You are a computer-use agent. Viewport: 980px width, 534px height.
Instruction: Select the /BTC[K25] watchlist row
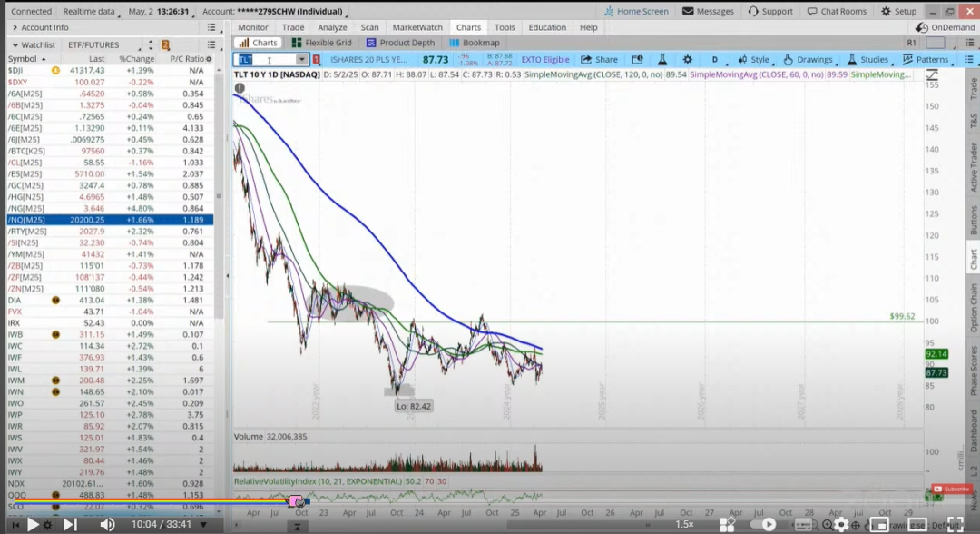110,151
